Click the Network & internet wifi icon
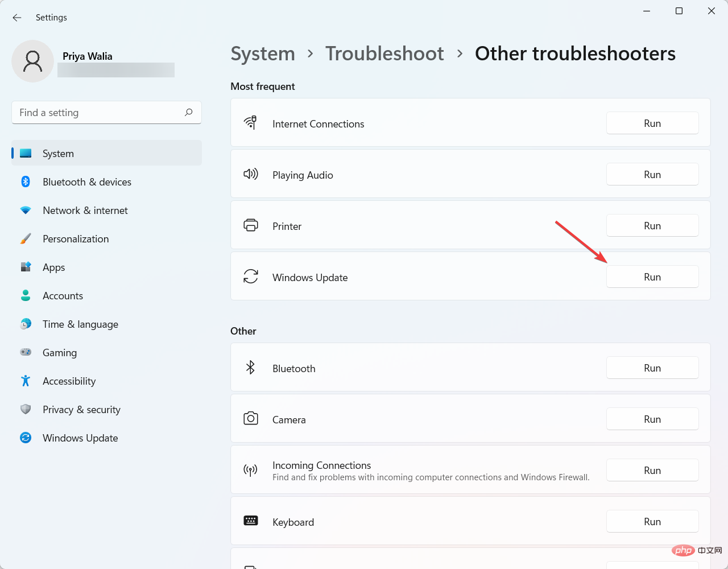 point(26,210)
